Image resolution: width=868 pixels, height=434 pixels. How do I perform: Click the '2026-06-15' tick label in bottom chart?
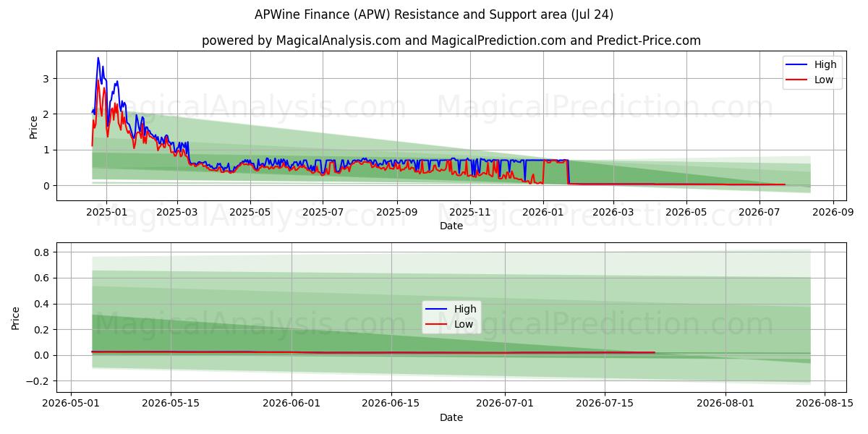(x=391, y=404)
